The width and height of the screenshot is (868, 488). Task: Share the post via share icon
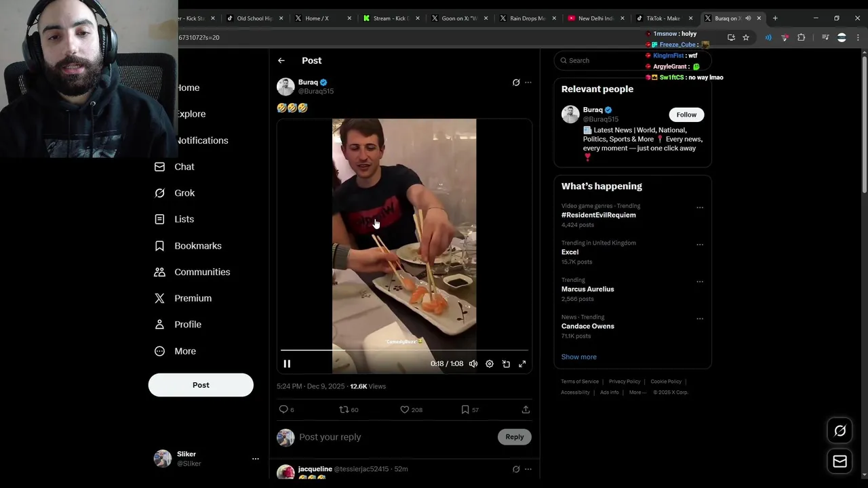coord(526,409)
